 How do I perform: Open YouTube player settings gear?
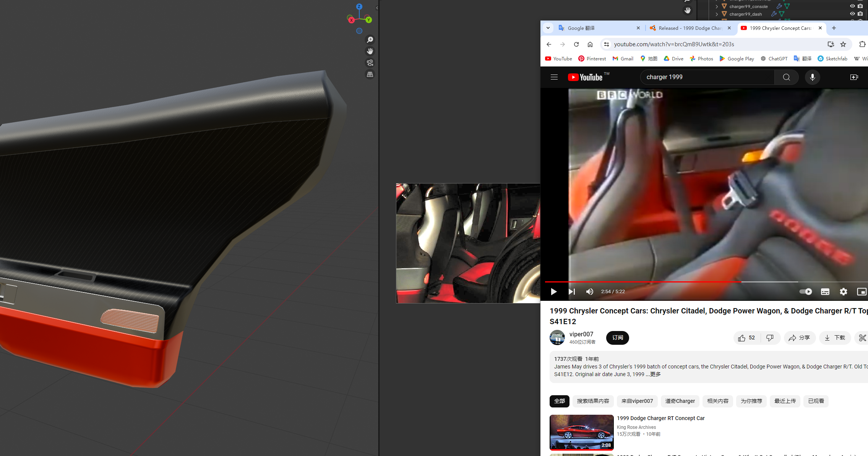click(x=843, y=292)
